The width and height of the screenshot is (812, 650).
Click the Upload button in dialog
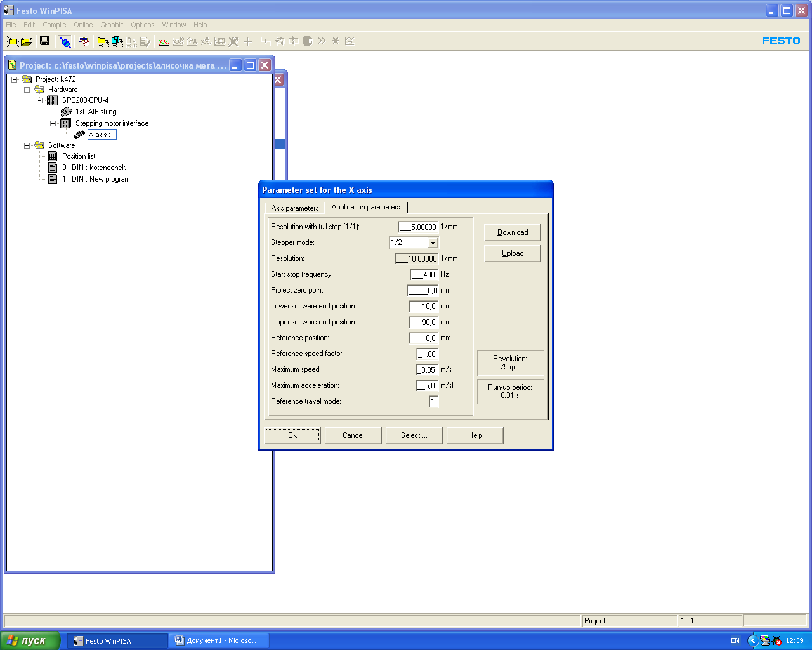tap(513, 253)
